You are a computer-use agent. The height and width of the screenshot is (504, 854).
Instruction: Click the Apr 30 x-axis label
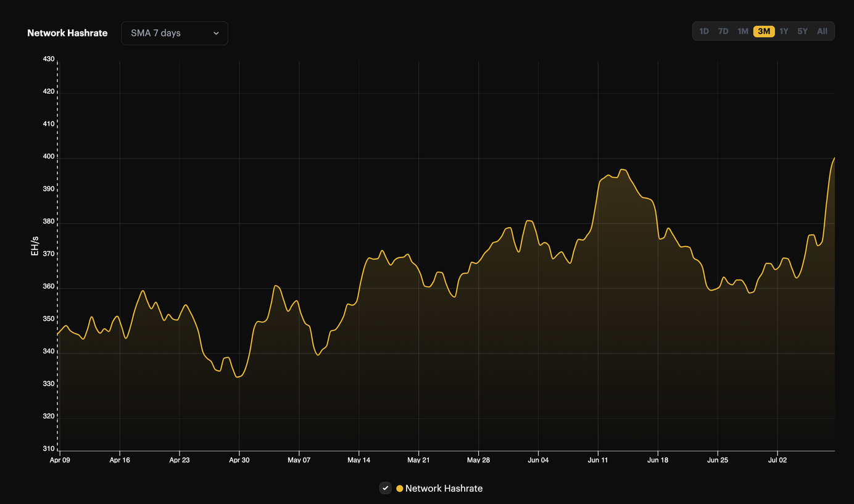[x=239, y=460]
